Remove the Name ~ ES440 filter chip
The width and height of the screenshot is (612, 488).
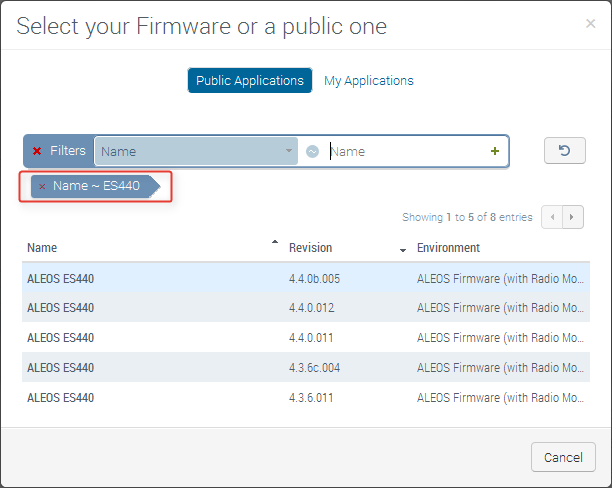[x=42, y=186]
